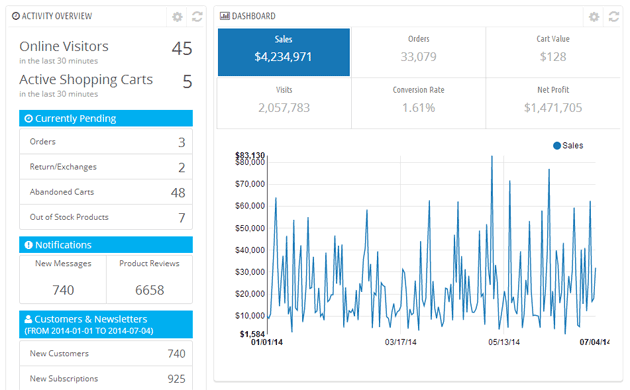Click the $50,000 y-axis label
The width and height of the screenshot is (630, 390).
click(250, 228)
